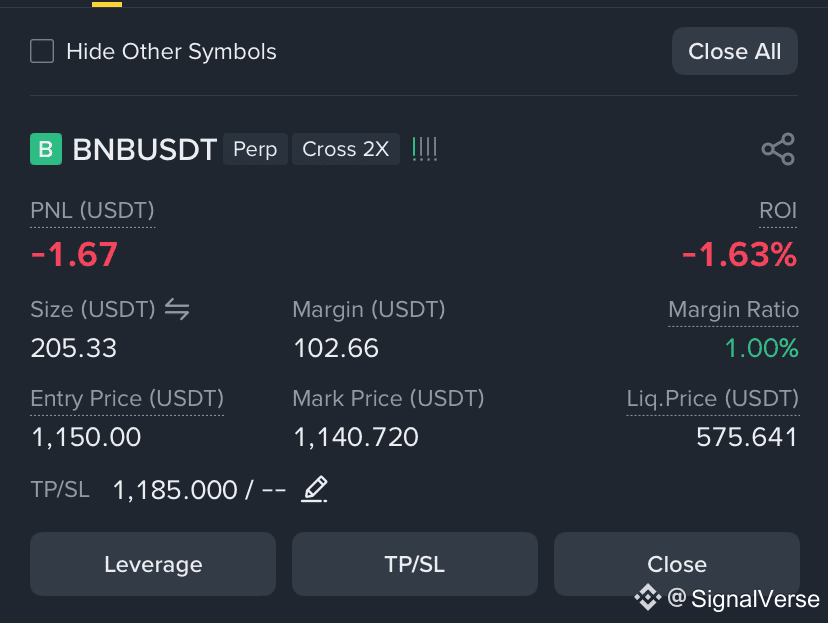Click the Close All button
The height and width of the screenshot is (623, 828).
point(735,51)
